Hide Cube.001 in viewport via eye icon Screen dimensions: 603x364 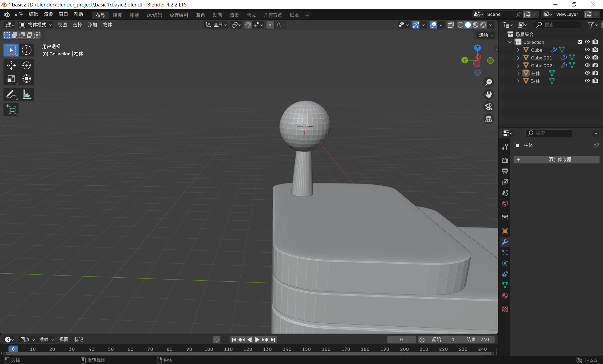point(587,58)
